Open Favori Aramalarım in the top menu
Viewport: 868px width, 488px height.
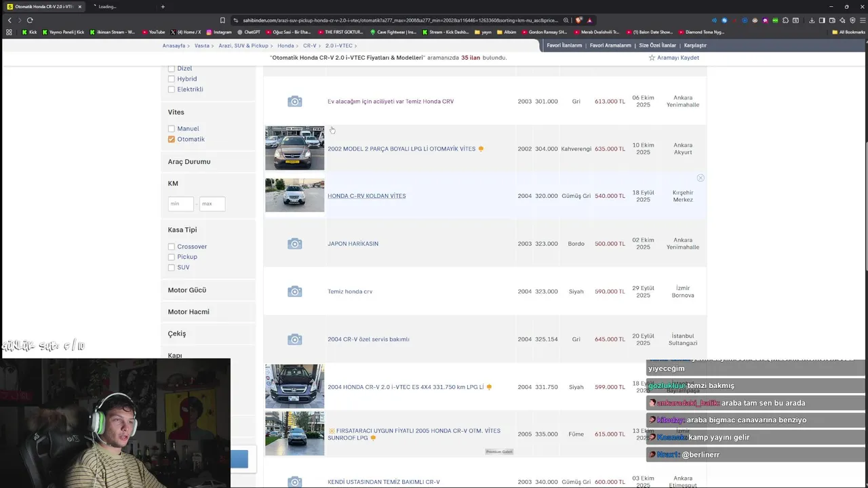click(x=610, y=45)
